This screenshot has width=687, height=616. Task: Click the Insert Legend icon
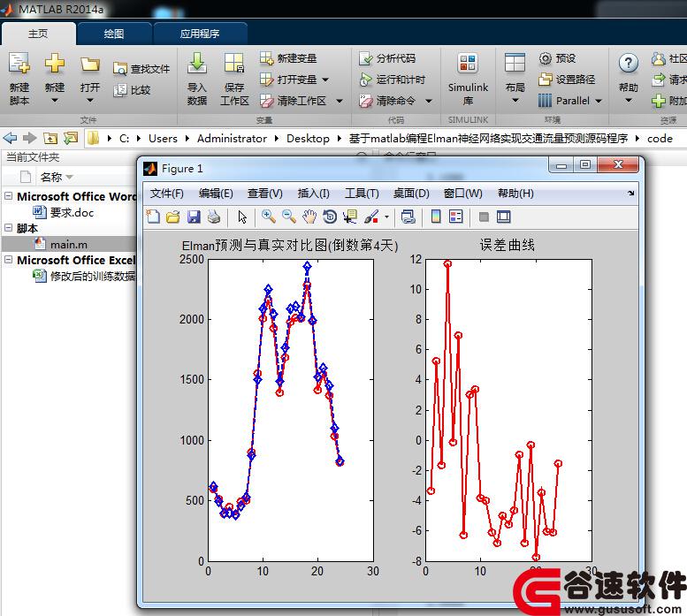[x=455, y=217]
